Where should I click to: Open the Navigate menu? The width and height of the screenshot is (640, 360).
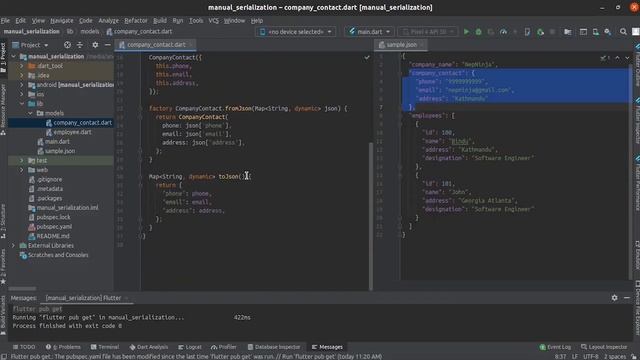click(x=62, y=20)
